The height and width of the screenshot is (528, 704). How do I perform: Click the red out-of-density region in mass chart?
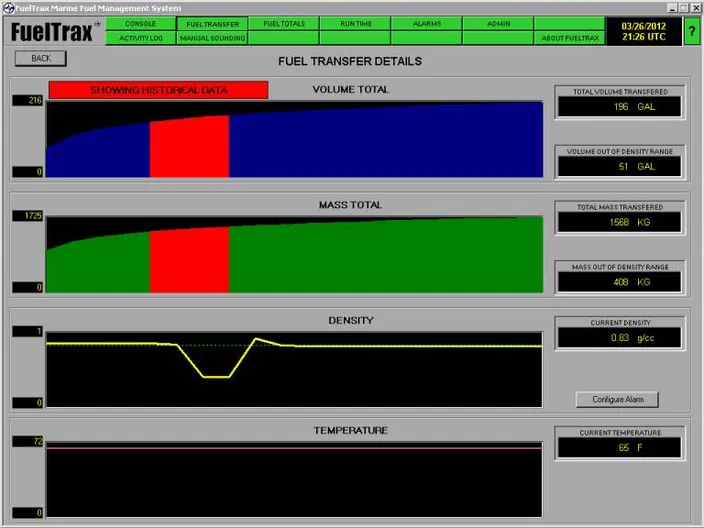point(189,261)
